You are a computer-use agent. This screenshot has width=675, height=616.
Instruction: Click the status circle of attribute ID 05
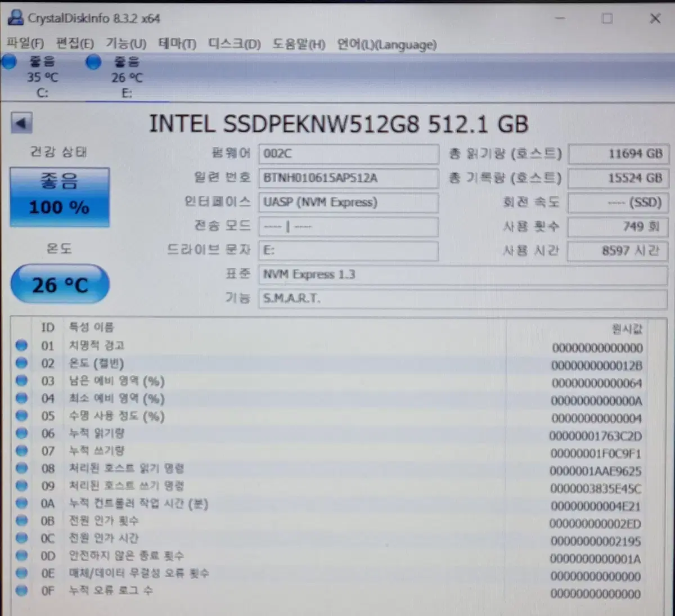pos(21,416)
